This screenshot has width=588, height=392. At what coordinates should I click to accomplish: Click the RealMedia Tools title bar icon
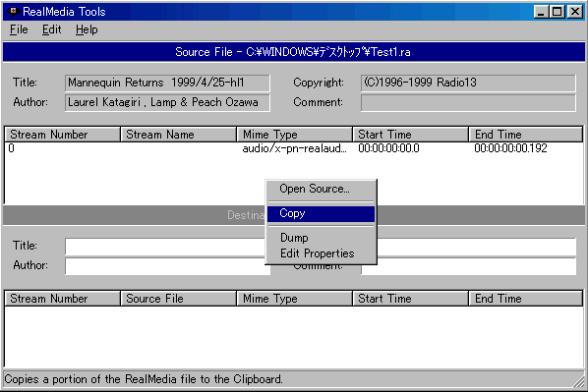click(13, 11)
